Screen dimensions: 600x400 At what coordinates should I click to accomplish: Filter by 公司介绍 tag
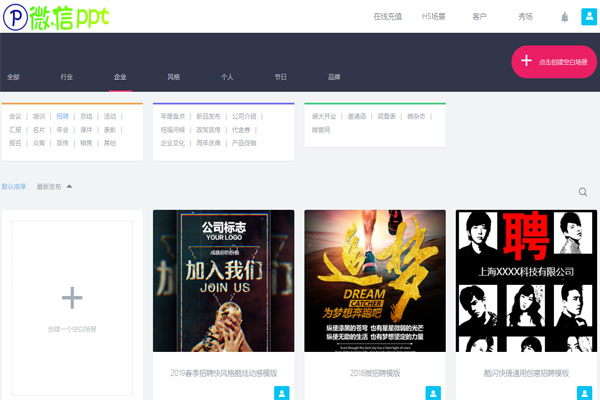(244, 116)
